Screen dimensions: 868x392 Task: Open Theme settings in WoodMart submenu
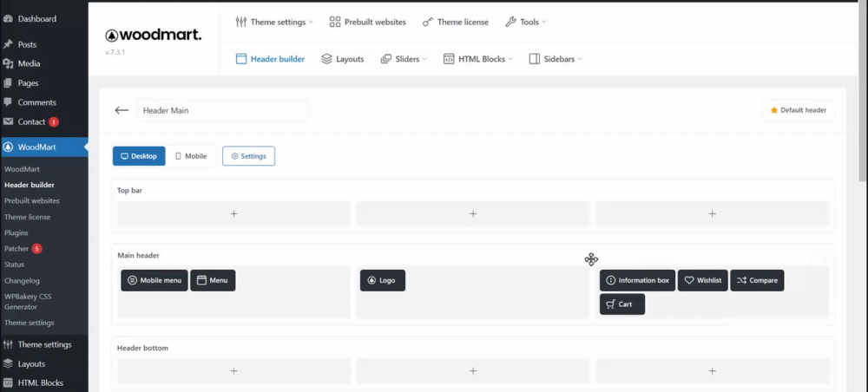pos(30,323)
